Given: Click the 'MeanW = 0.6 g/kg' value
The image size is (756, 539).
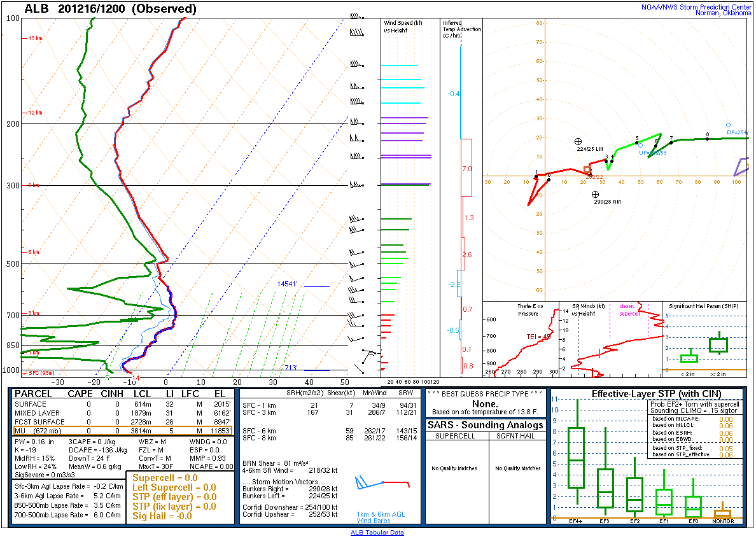Looking at the screenshot, I should (94, 466).
